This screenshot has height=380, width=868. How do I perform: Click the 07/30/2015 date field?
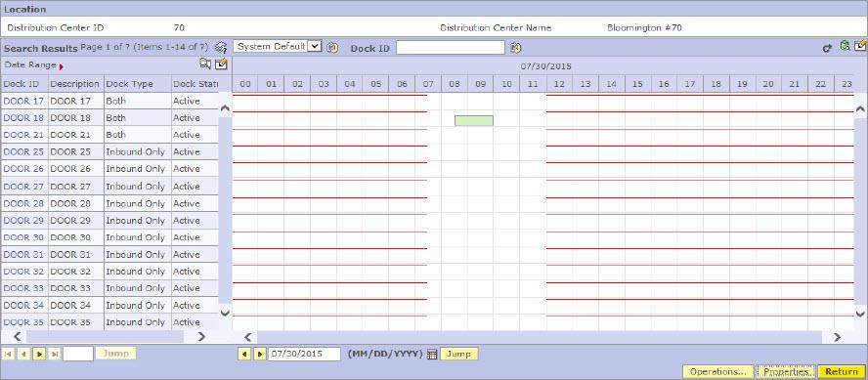[304, 354]
